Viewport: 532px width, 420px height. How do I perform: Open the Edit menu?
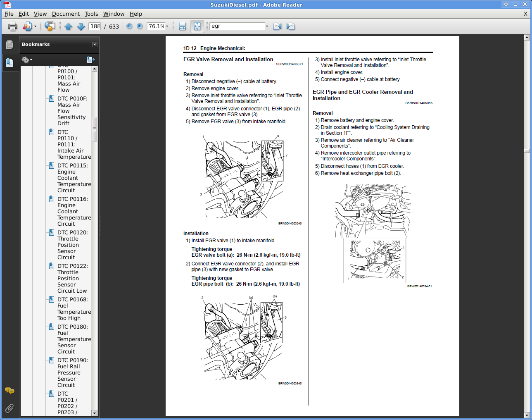click(x=24, y=14)
